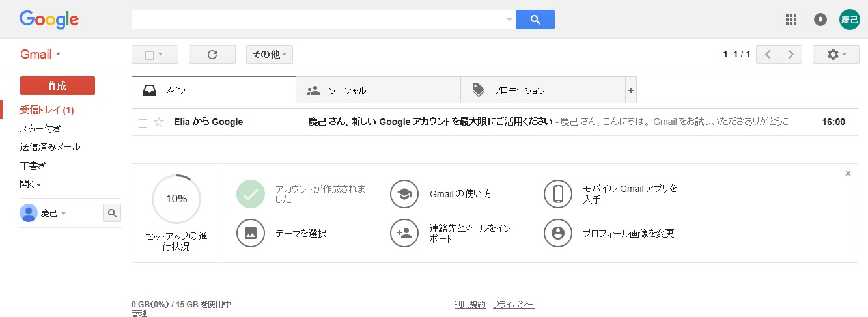This screenshot has width=868, height=317.
Task: Open スター付き folder
Action: 40,128
